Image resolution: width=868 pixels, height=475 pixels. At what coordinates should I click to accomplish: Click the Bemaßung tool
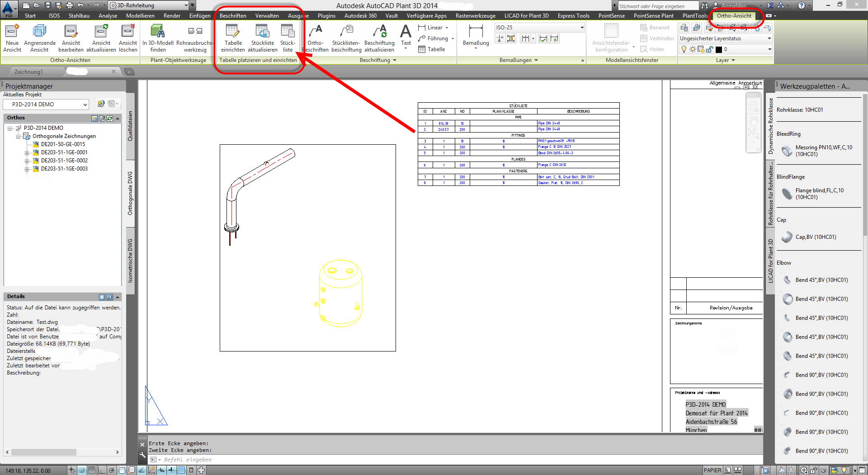[476, 36]
